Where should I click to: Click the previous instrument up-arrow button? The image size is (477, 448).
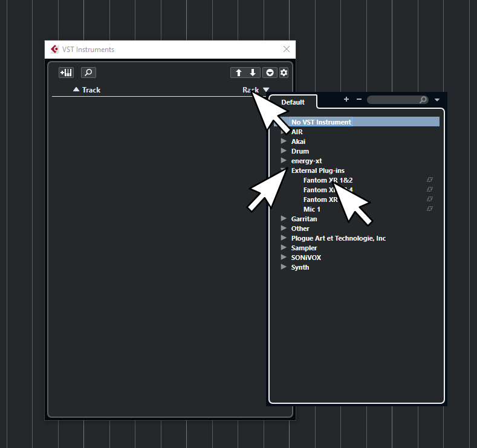(238, 73)
